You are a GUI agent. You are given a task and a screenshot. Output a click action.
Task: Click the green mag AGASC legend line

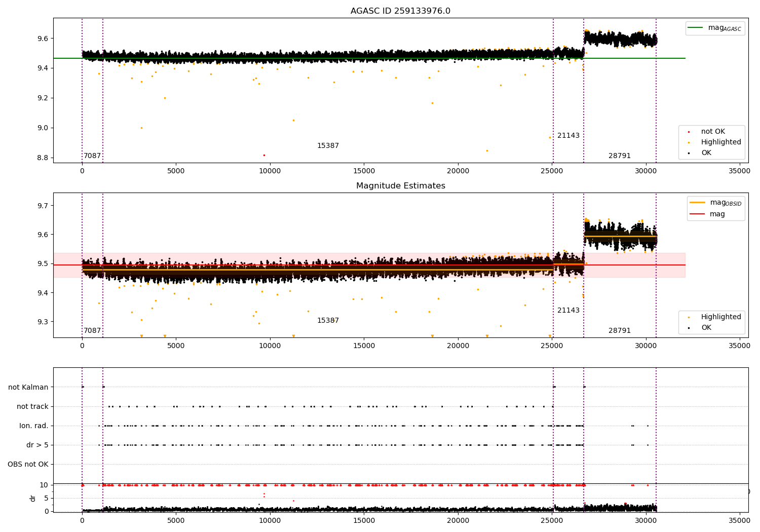[x=696, y=28]
